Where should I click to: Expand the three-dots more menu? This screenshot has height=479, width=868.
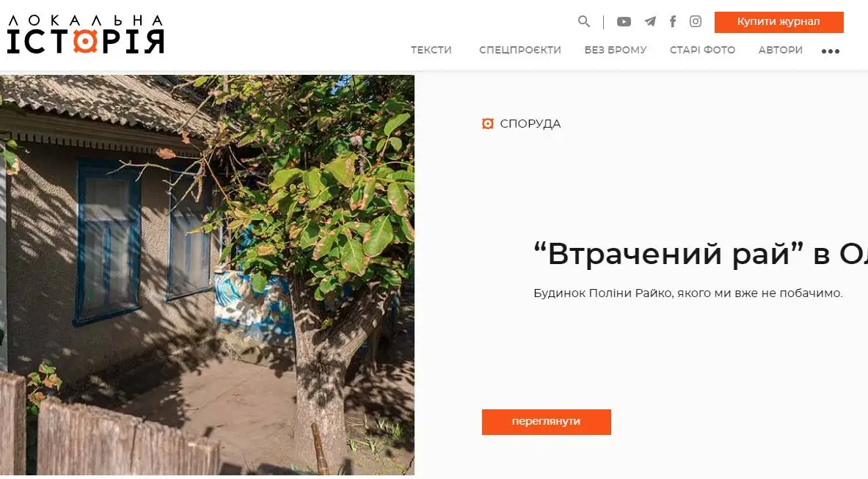click(831, 51)
